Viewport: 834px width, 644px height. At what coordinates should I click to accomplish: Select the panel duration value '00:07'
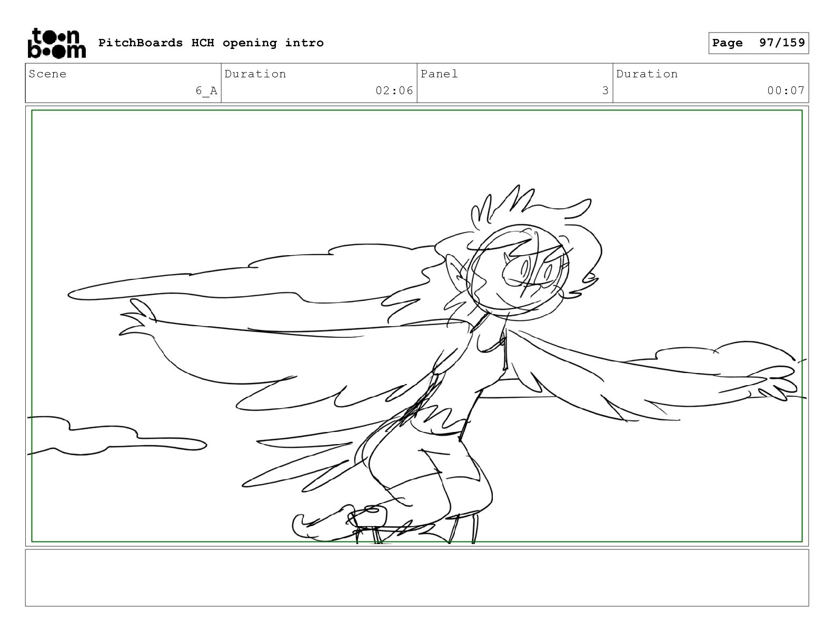pyautogui.click(x=786, y=91)
